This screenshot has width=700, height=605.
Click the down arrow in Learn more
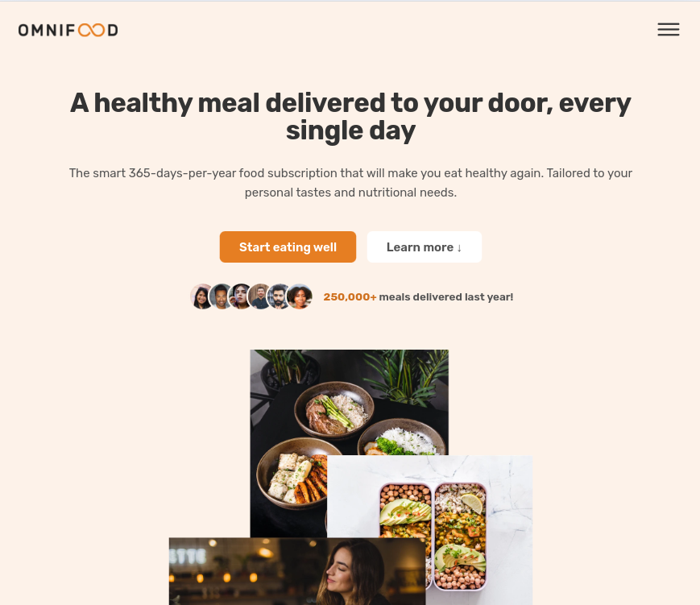coord(459,248)
